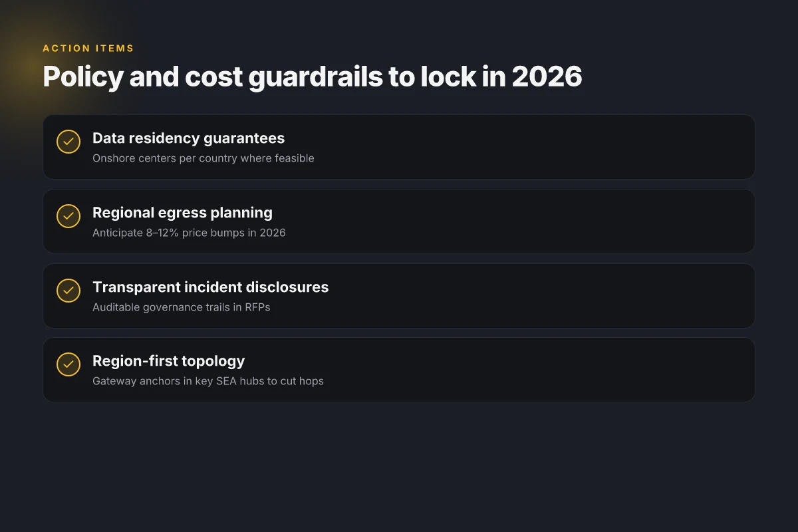Viewport: 798px width, 532px height.
Task: Click the checkmark icon beside Regional egress planning
Action: 68,216
